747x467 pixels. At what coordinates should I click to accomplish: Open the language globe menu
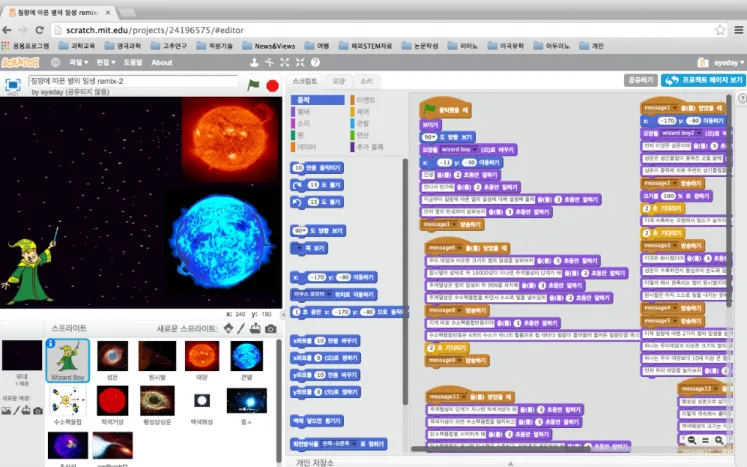tap(56, 62)
